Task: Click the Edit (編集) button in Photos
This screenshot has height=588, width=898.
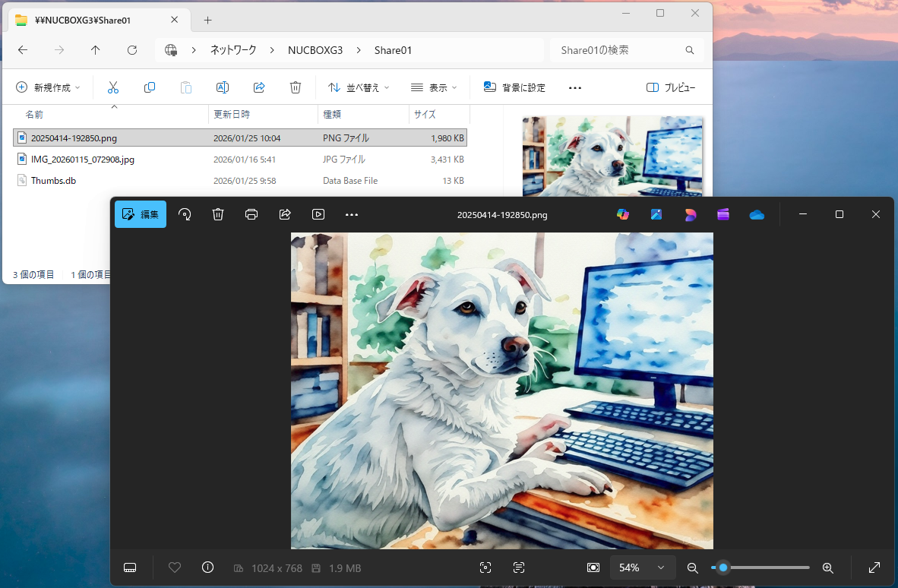Action: (x=141, y=214)
